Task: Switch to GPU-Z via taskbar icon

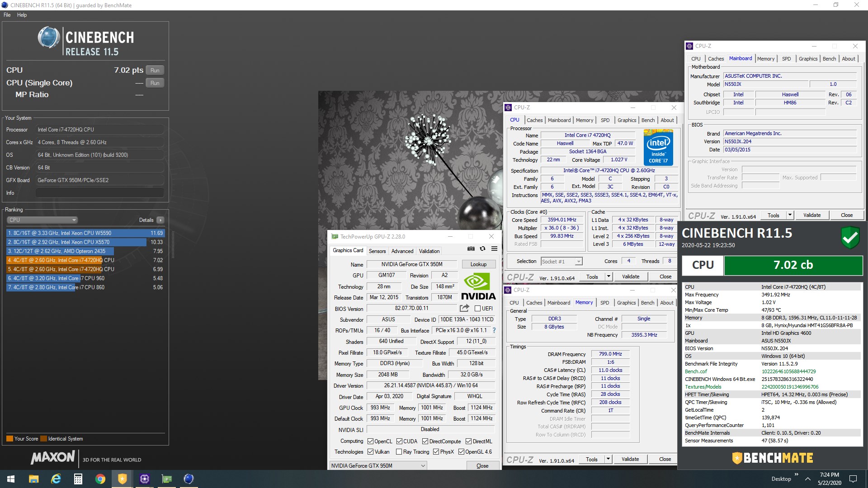Action: point(167,479)
